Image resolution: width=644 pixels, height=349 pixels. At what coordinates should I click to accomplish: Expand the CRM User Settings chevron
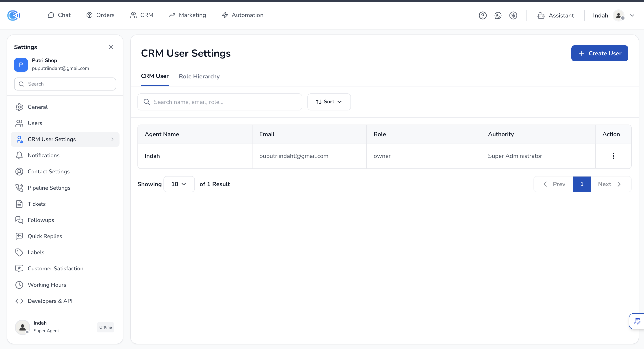click(112, 139)
